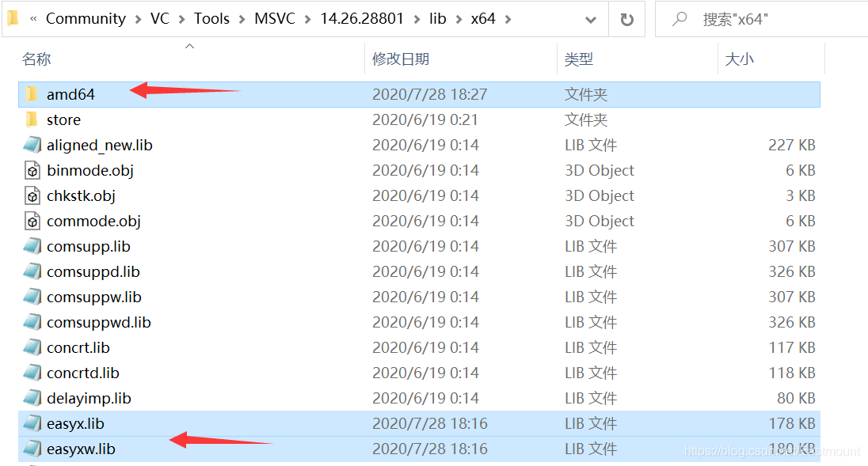Navigate to the MSVC breadcrumb
The height and width of the screenshot is (466, 868).
tap(275, 19)
